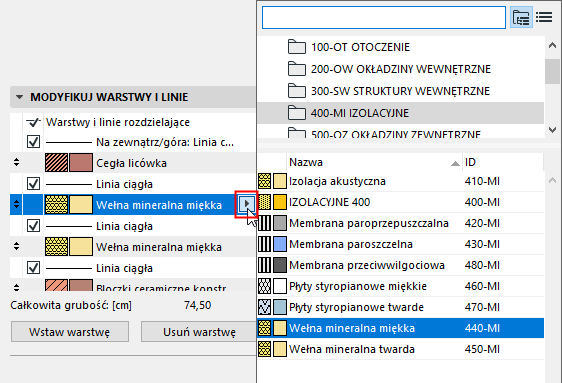Click the Warstwy i linie rozdzielające header icon
Image resolution: width=562 pixels, height=383 pixels.
click(x=33, y=123)
